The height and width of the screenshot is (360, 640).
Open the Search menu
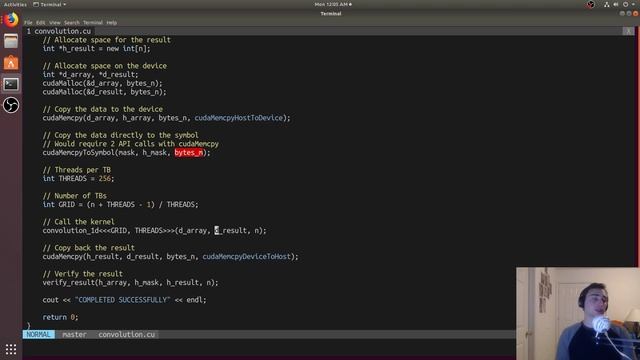71,23
